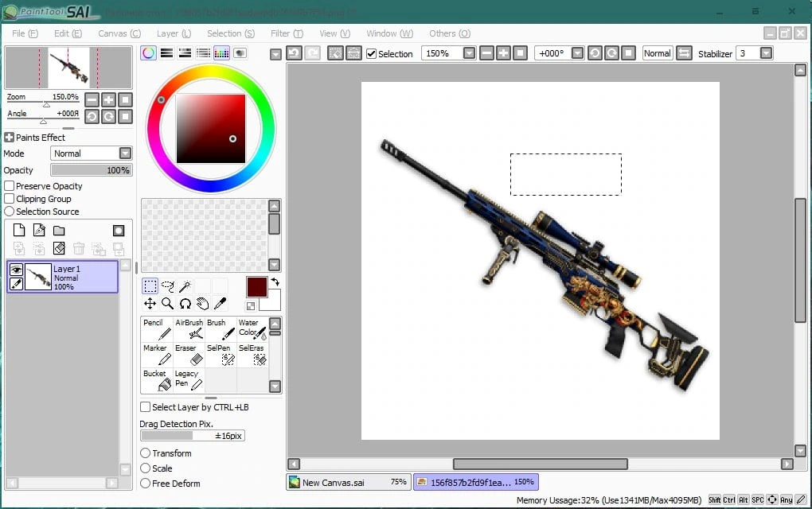The height and width of the screenshot is (509, 812).
Task: Choose the SelEras tool
Action: [x=252, y=355]
